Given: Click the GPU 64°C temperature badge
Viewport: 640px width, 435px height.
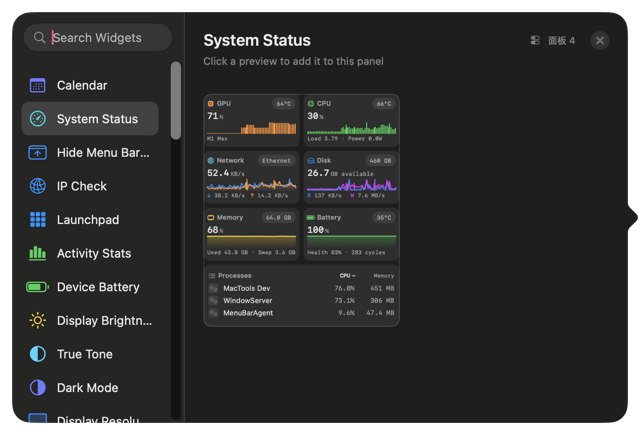Looking at the screenshot, I should (x=284, y=104).
